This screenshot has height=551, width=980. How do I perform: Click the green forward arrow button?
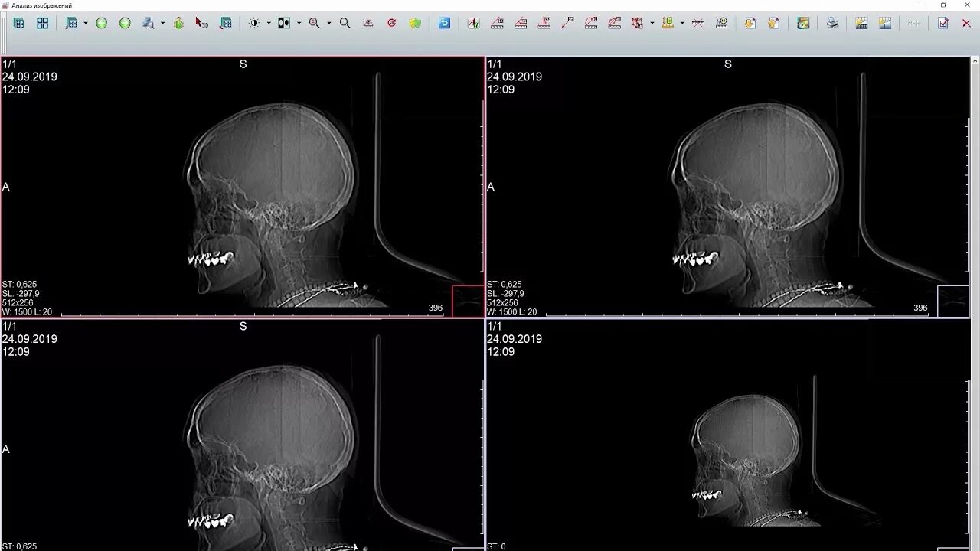125,23
